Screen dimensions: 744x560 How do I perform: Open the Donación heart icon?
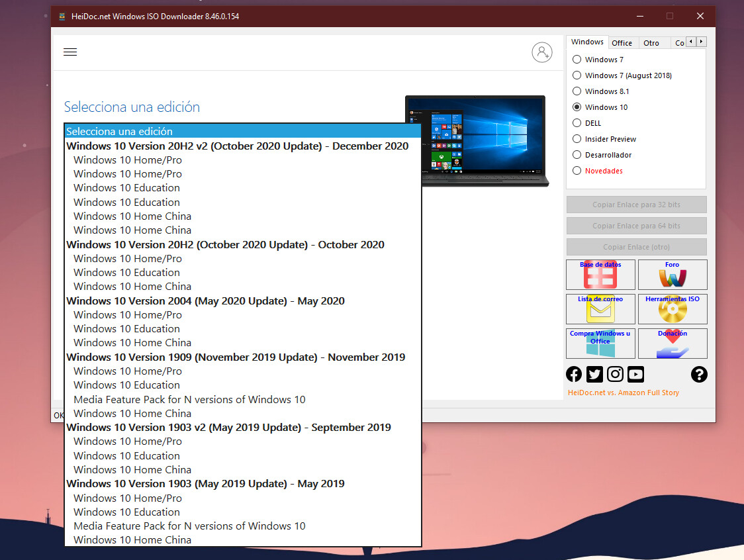click(673, 344)
